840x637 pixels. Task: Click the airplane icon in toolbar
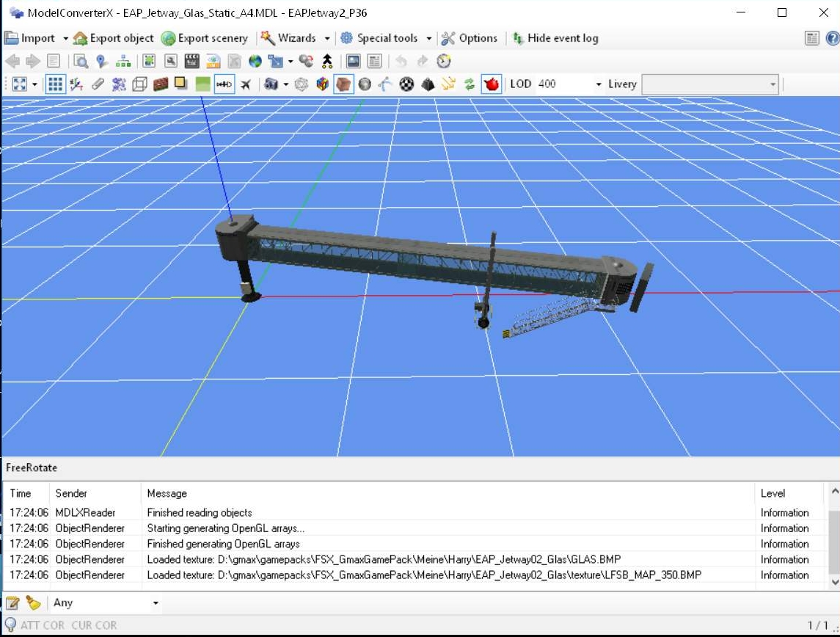point(246,84)
